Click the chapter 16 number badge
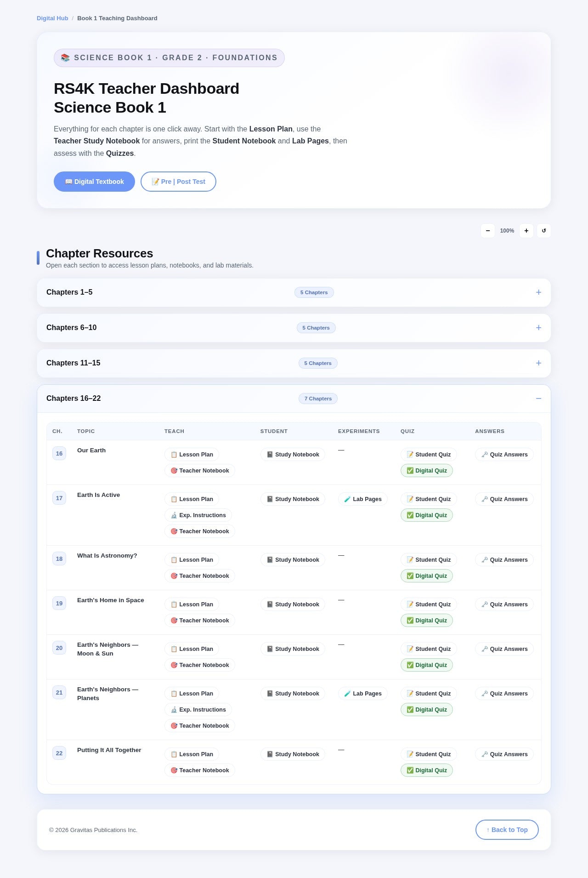This screenshot has width=588, height=878. click(x=59, y=454)
